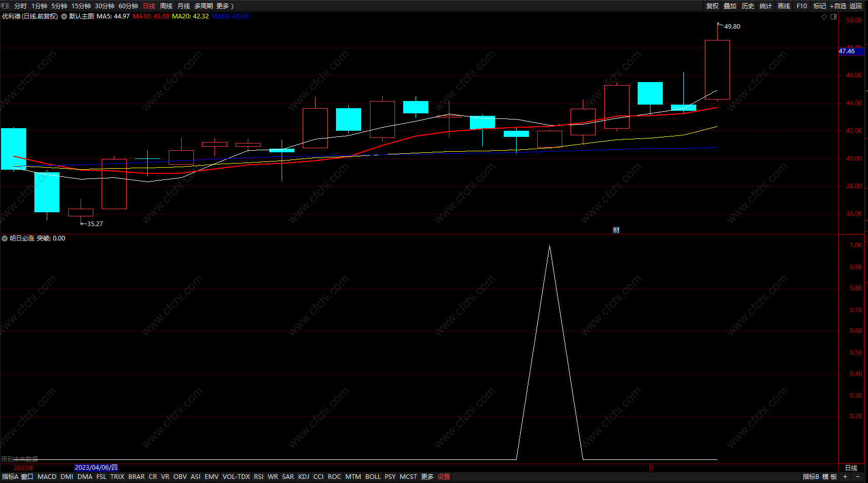
Task: Select the VR indicator
Action: coord(165,477)
